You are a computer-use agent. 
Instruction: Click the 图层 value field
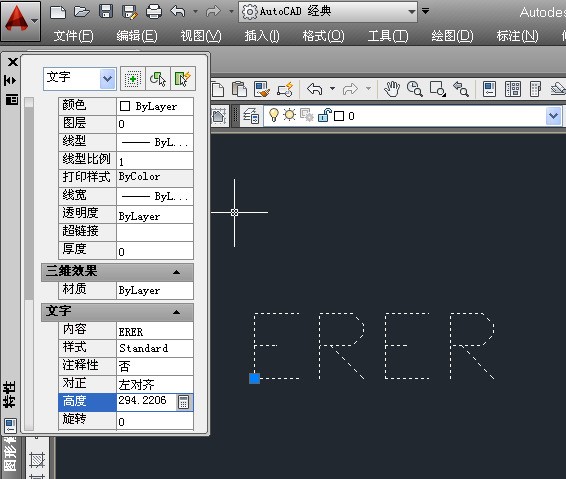pos(155,124)
